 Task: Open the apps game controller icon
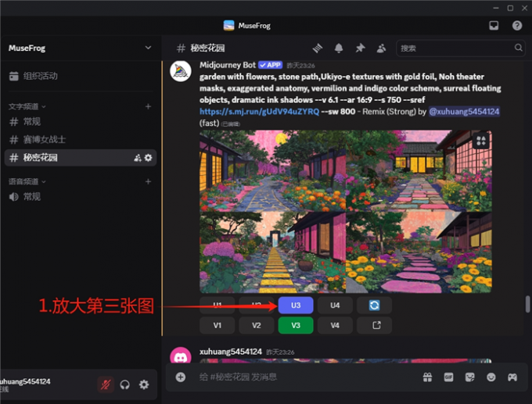[512, 377]
